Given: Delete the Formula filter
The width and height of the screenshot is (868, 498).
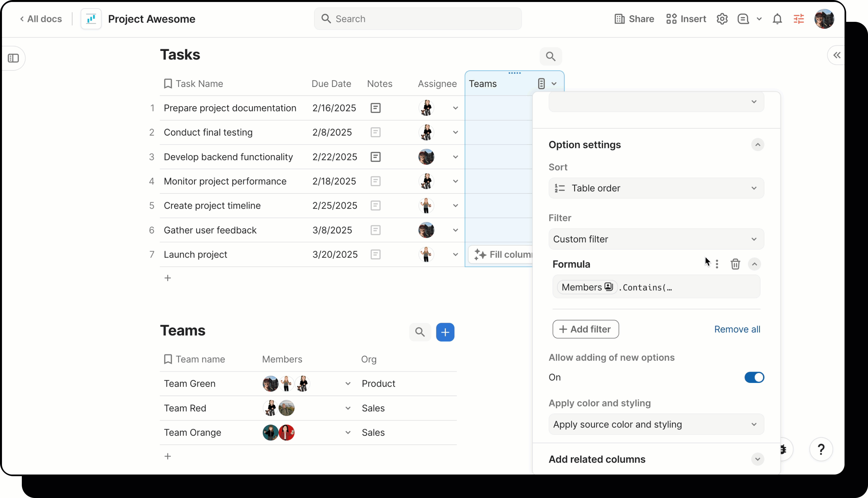Looking at the screenshot, I should (735, 264).
